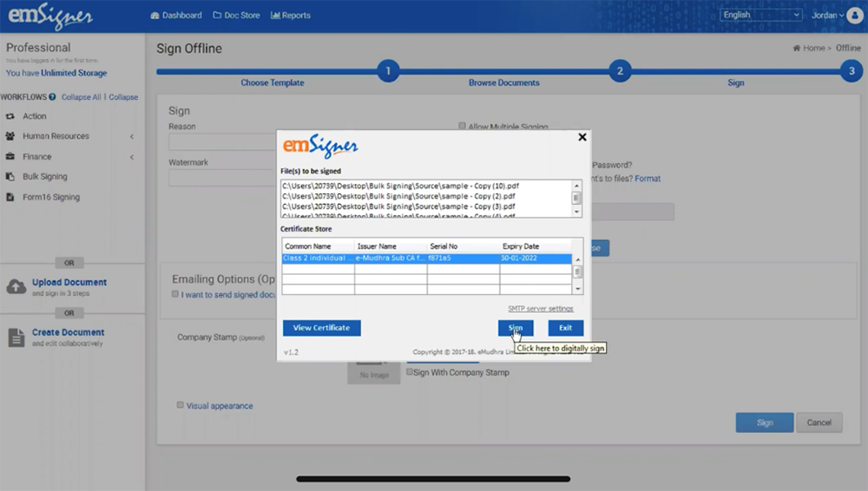Open the English language dropdown
This screenshot has width=868, height=491.
(x=760, y=15)
